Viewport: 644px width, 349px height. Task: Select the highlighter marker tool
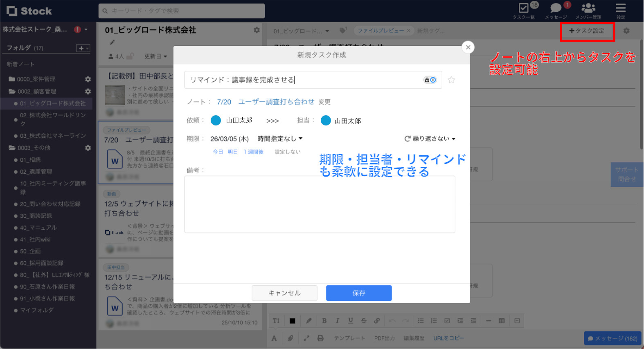308,321
